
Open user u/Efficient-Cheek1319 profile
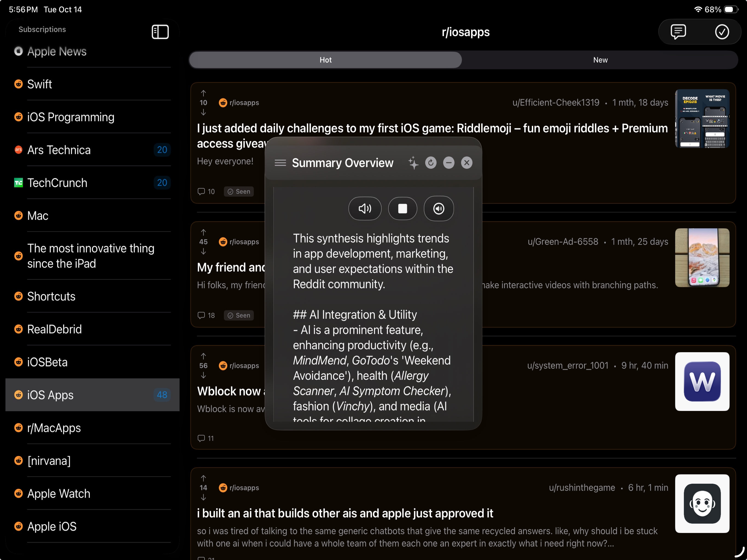[x=556, y=103]
